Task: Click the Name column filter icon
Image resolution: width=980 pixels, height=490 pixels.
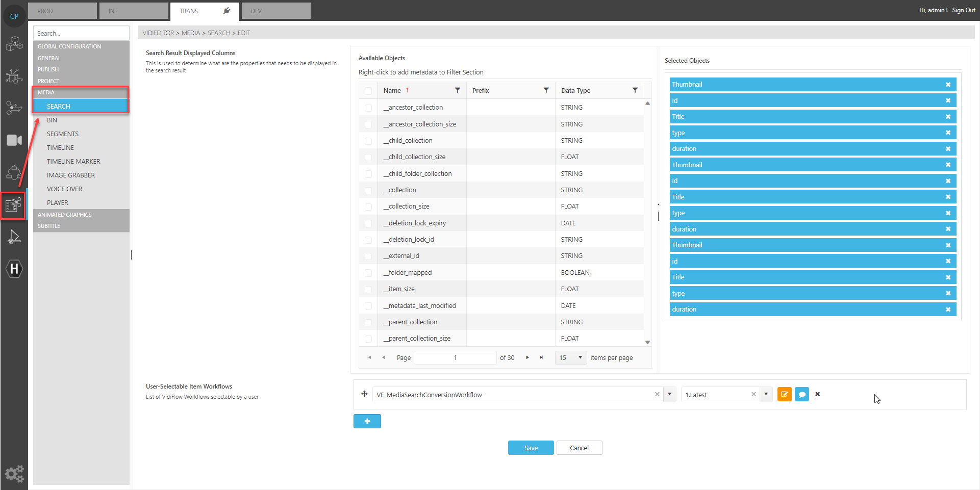Action: click(457, 90)
